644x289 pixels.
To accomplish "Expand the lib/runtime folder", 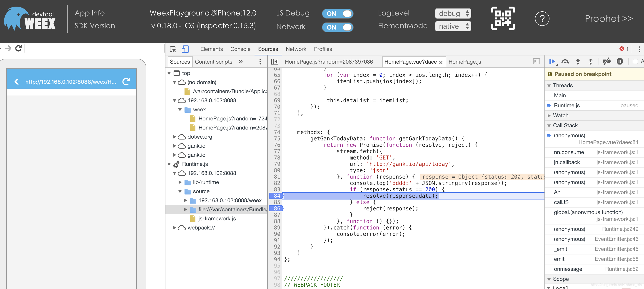I will pyautogui.click(x=180, y=182).
